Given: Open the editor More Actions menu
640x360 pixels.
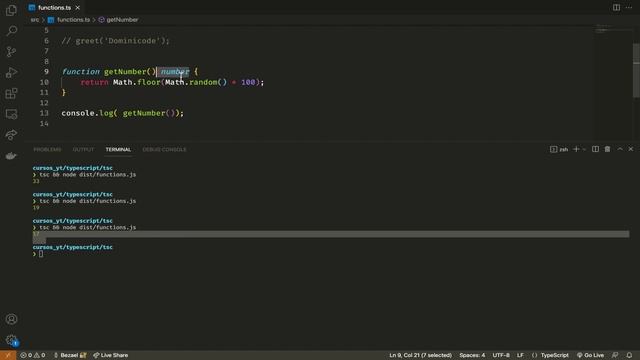Looking at the screenshot, I should coord(629,7).
